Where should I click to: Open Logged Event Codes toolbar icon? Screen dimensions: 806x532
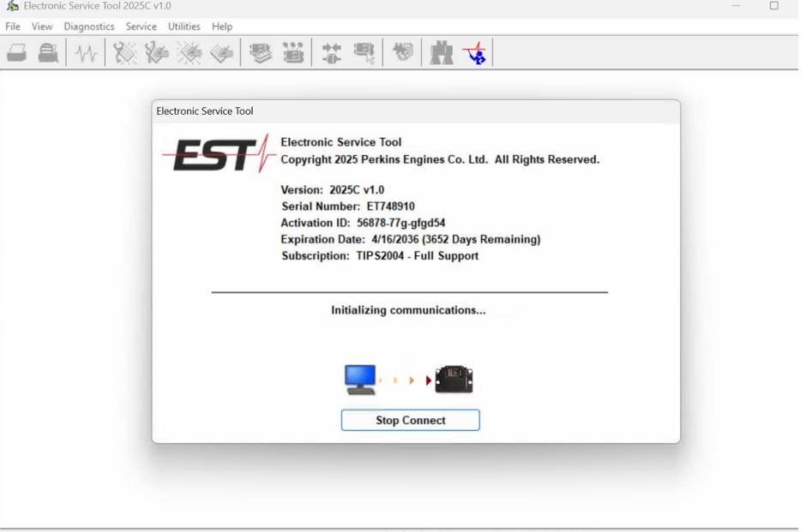coord(221,53)
